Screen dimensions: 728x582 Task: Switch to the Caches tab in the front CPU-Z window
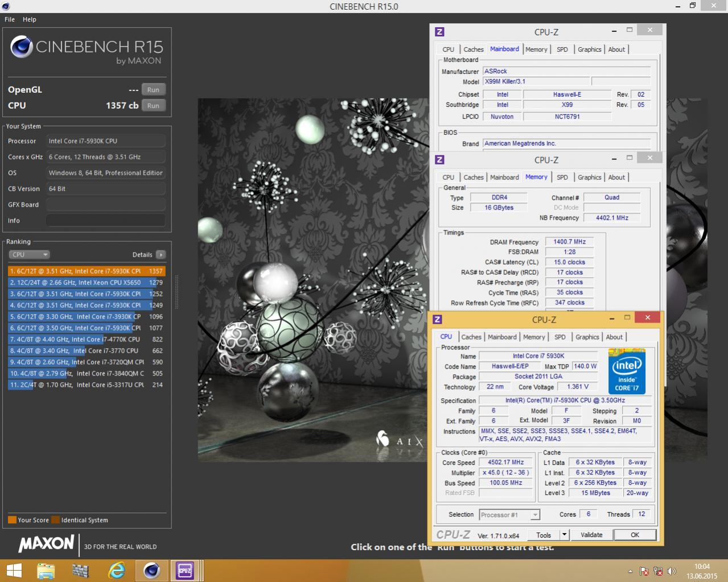tap(471, 337)
